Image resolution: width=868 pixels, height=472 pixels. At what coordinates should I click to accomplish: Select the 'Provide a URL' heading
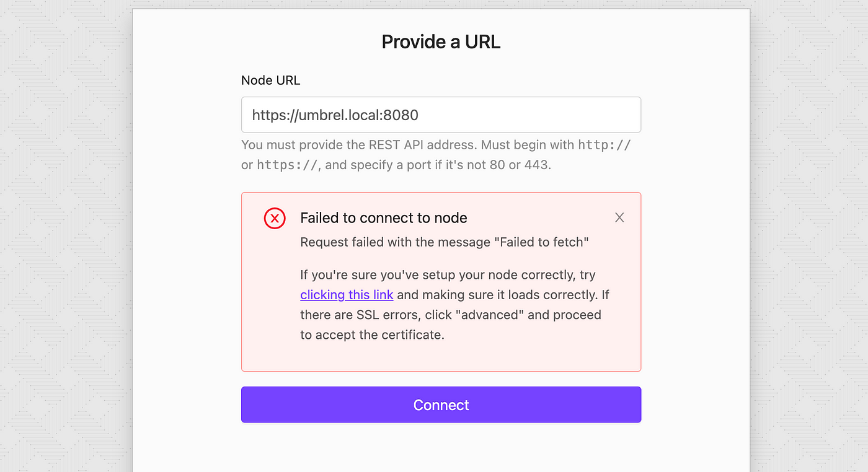[441, 42]
